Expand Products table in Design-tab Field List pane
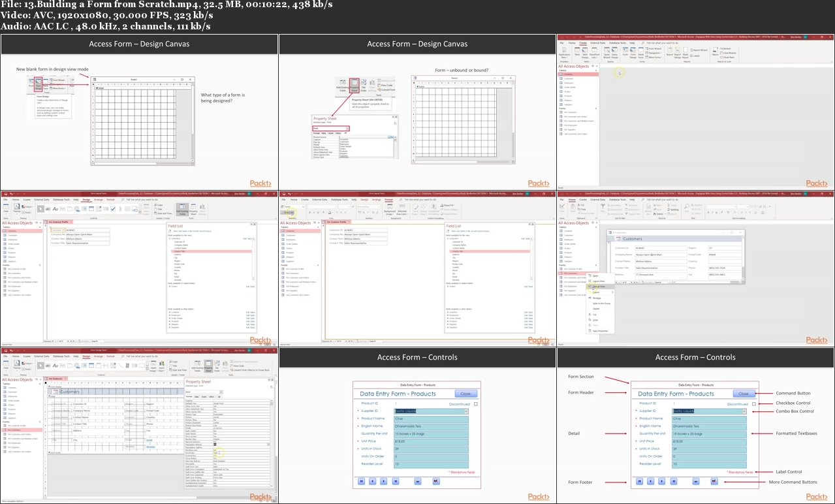This screenshot has width=835, height=504. 170,321
